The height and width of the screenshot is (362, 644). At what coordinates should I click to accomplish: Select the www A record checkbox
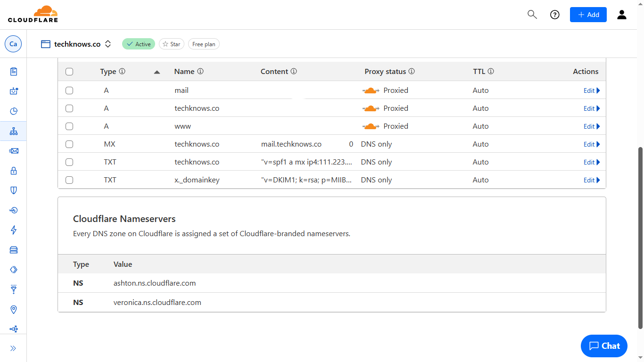point(69,126)
